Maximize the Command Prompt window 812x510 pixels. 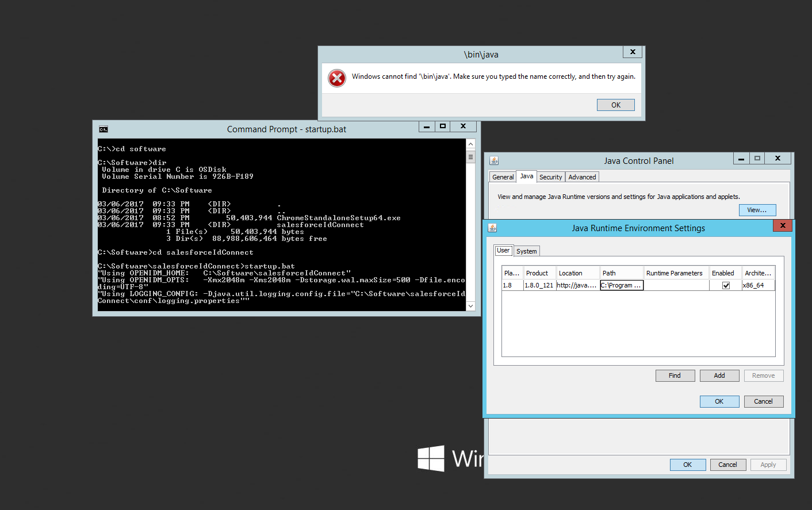(442, 126)
